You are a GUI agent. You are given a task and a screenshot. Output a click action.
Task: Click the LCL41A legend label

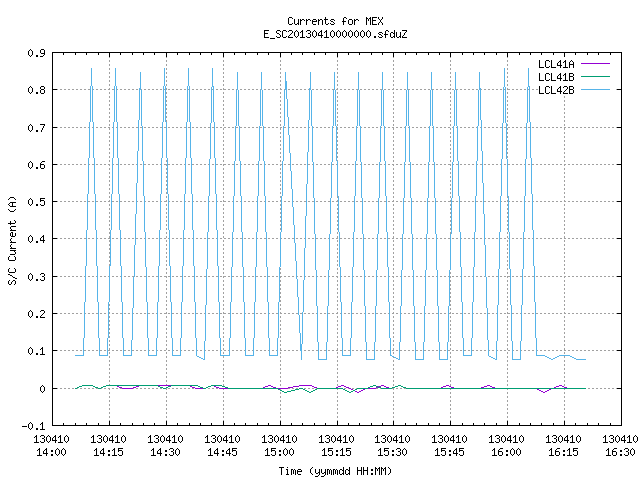556,64
